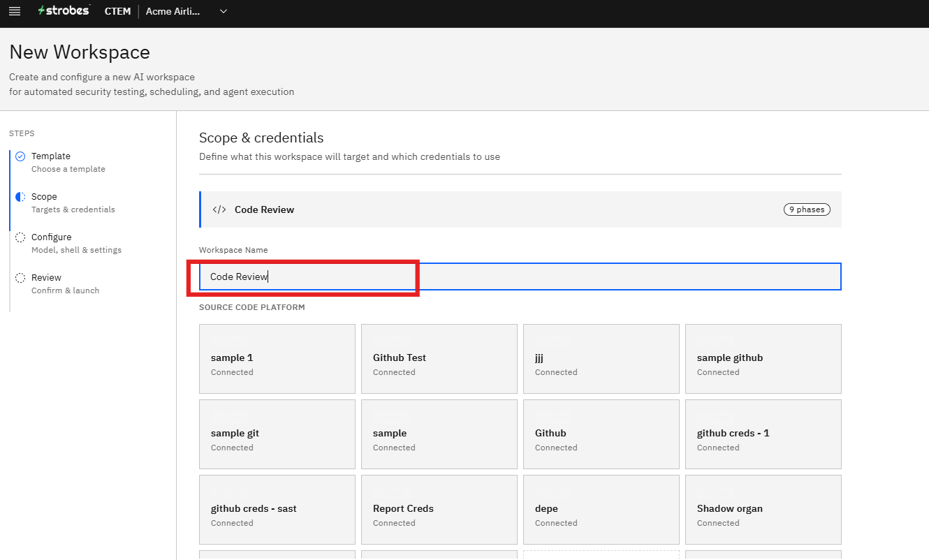The width and height of the screenshot is (929, 560).
Task: Click the SOURCE CODE PLATFORM label
Action: [252, 307]
